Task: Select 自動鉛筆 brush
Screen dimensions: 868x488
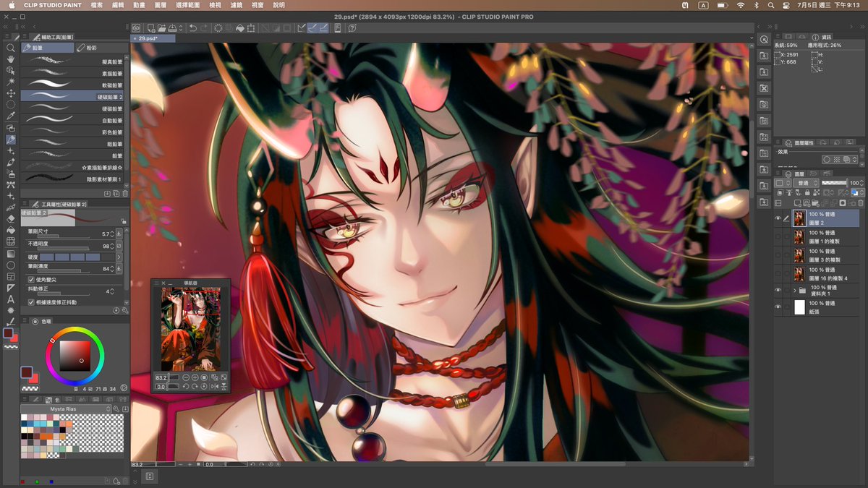Action: (72, 120)
